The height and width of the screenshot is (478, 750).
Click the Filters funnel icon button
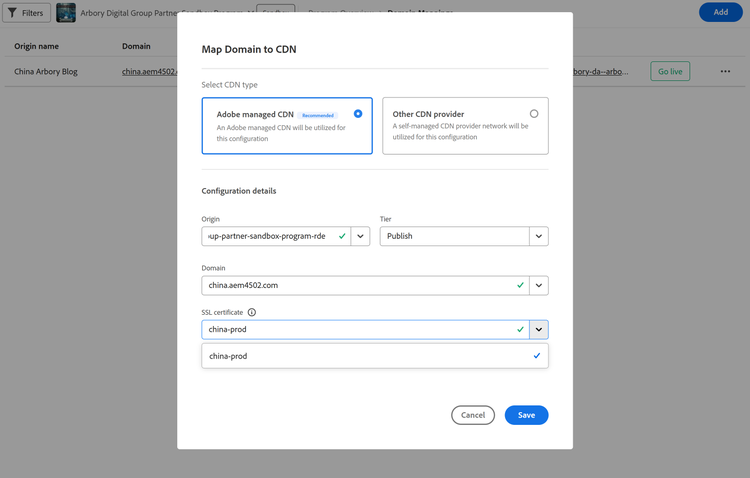[x=26, y=13]
